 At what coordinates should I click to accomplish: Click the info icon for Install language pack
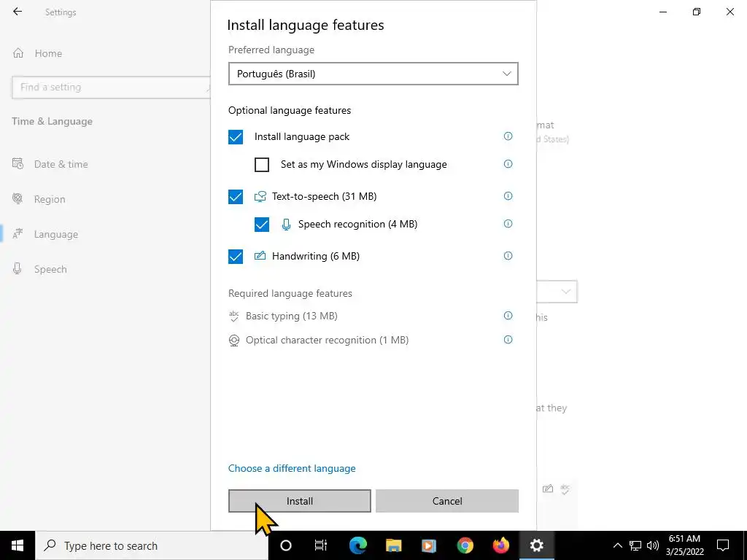(508, 136)
